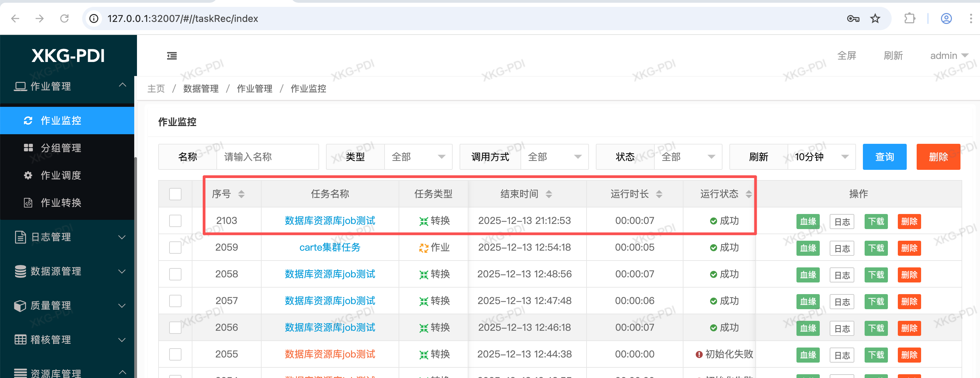Sort by 运行时长 column arrows
Screen dimensions: 980x378
[x=659, y=194]
